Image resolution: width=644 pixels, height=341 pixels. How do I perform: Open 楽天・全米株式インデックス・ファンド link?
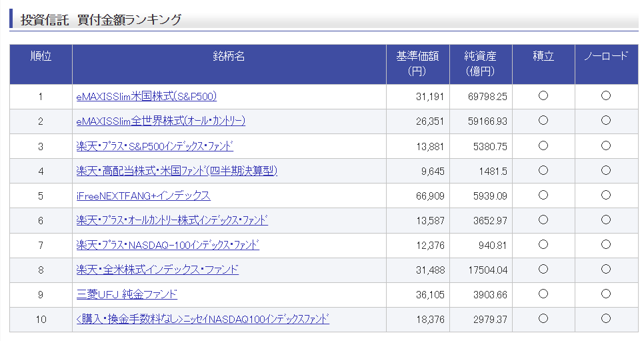pos(157,270)
